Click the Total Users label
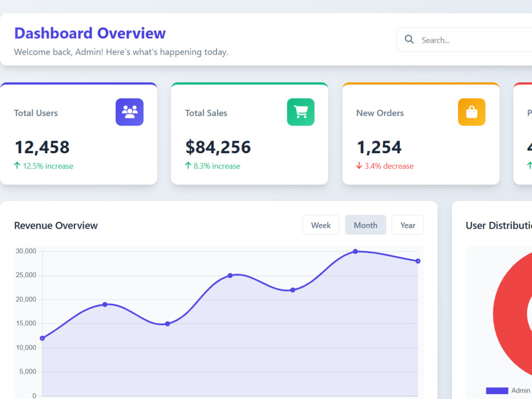This screenshot has width=532, height=399. pyautogui.click(x=36, y=113)
